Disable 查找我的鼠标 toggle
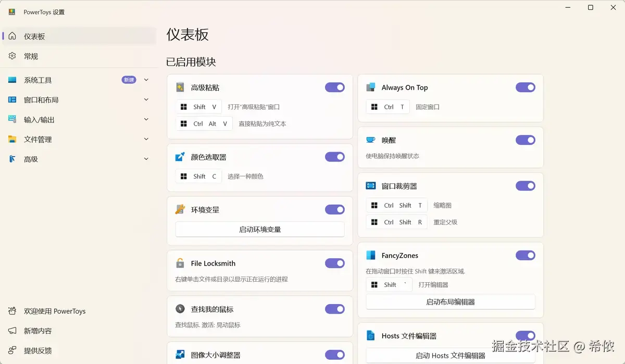This screenshot has height=364, width=625. pyautogui.click(x=335, y=309)
